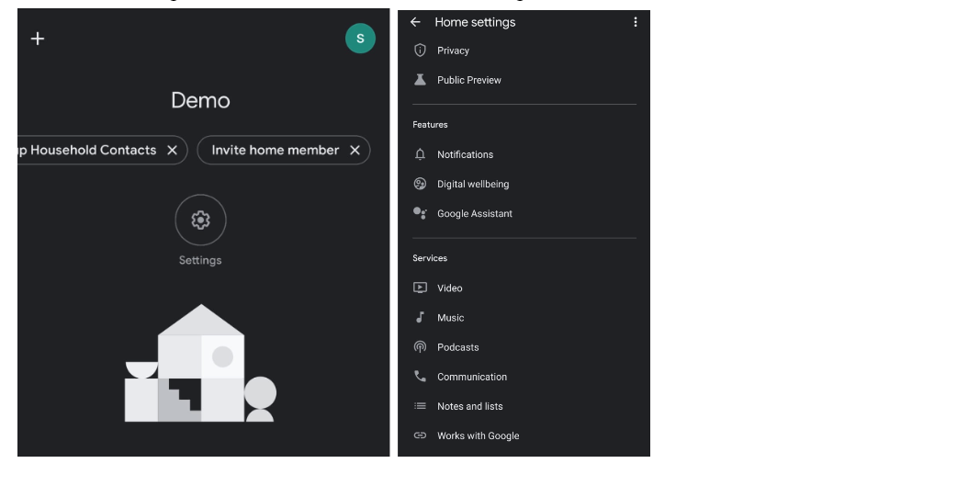Open Music services
Image resolution: width=980 pixels, height=486 pixels.
tap(524, 318)
